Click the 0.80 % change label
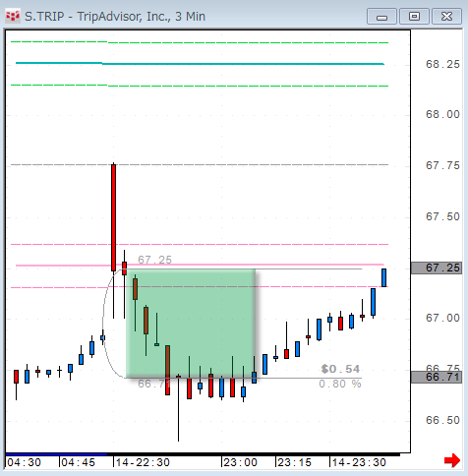The height and width of the screenshot is (476, 468). point(340,384)
